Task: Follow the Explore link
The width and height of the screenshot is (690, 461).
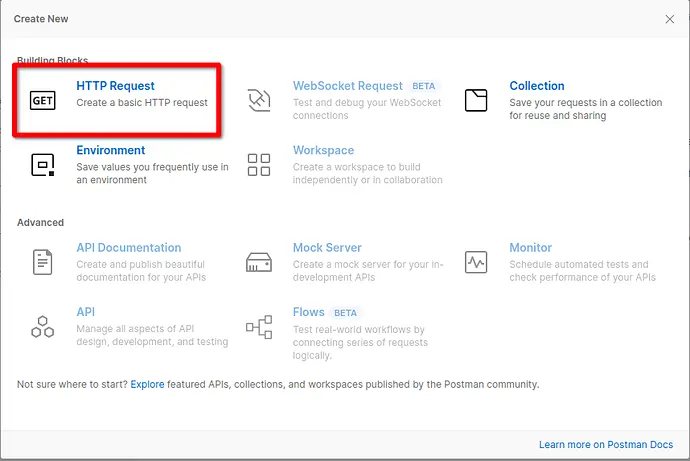Action: 147,384
